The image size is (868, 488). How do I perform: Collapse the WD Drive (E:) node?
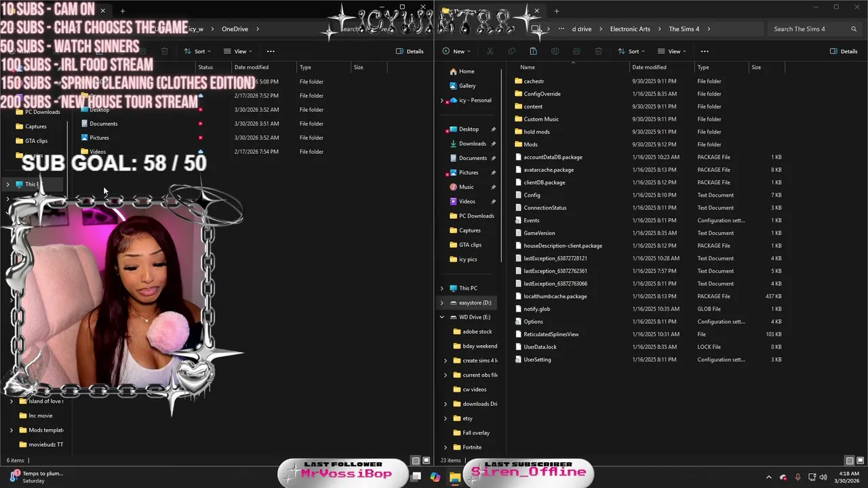tap(442, 317)
